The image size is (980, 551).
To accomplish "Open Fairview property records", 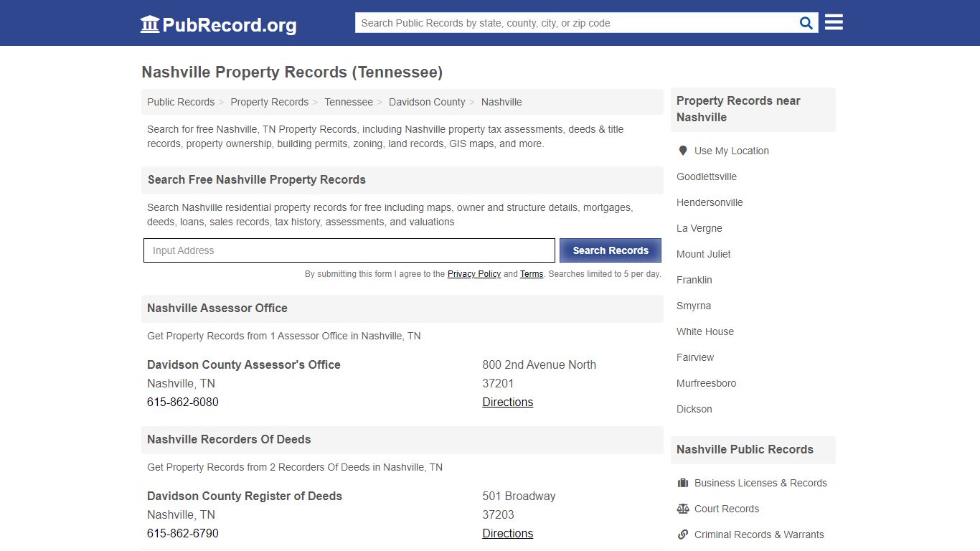I will pyautogui.click(x=695, y=357).
